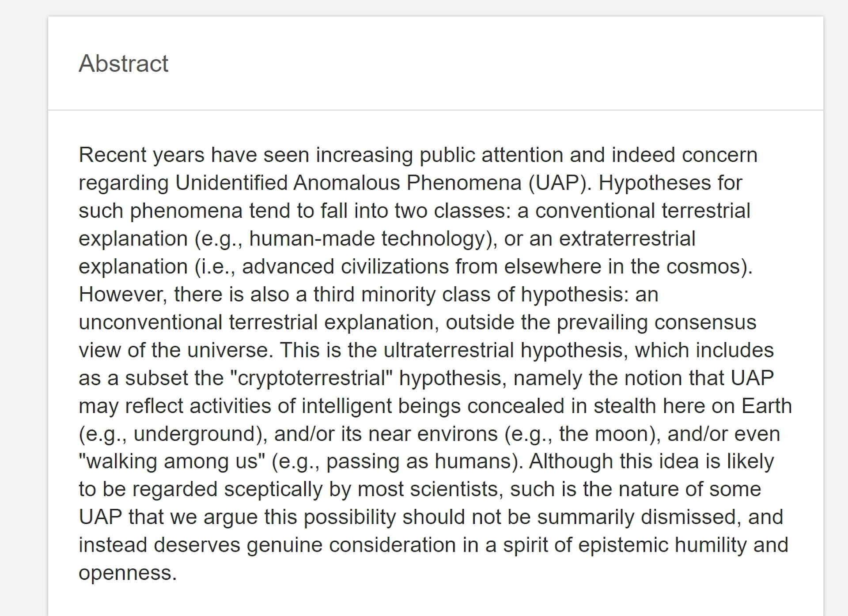Screen dimensions: 848x616
Task: Click the phrase "prevailing consensus"
Action: [x=656, y=322]
